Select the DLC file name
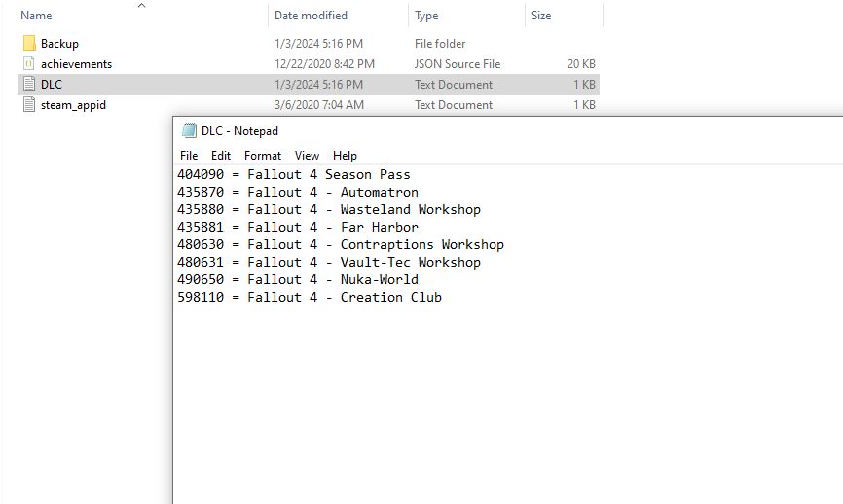This screenshot has height=504, width=843. 51,85
